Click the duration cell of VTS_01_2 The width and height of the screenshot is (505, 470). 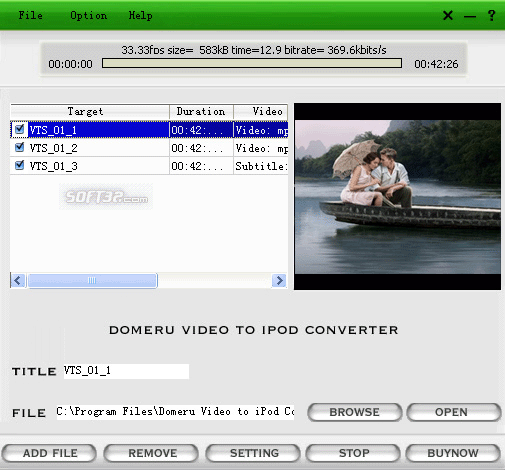(201, 148)
